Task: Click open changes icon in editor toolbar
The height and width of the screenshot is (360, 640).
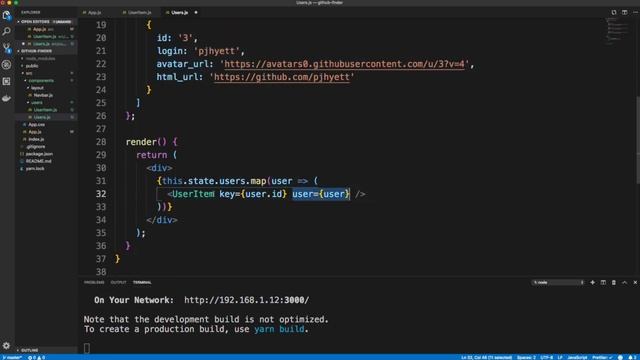Action: coord(614,12)
